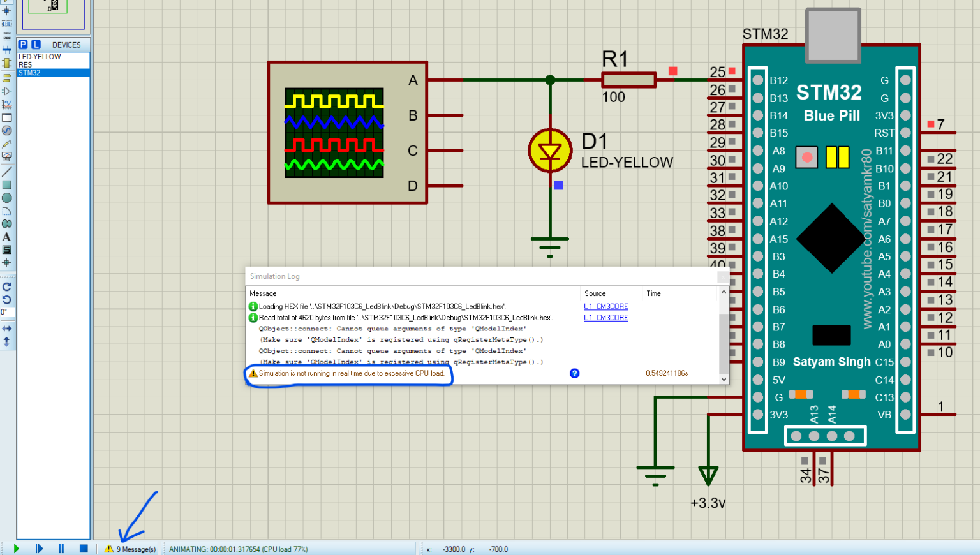Click the Simulation Log scroll-down arrow
Image resolution: width=980 pixels, height=555 pixels.
pyautogui.click(x=723, y=379)
